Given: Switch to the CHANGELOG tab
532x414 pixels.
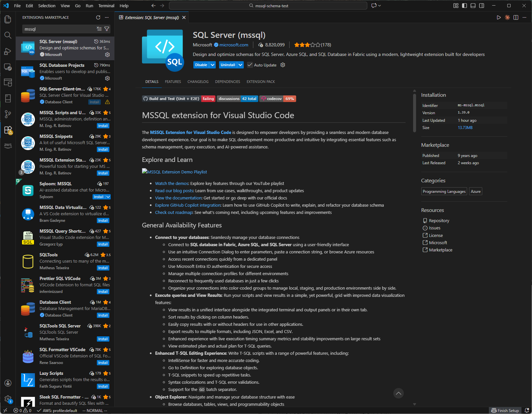Looking at the screenshot, I should point(198,82).
